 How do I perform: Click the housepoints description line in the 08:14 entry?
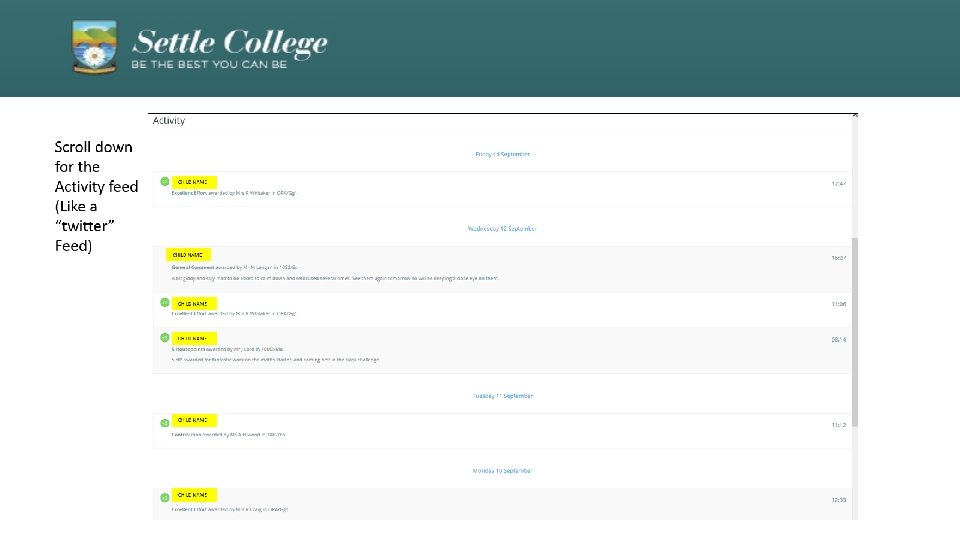pos(275,360)
